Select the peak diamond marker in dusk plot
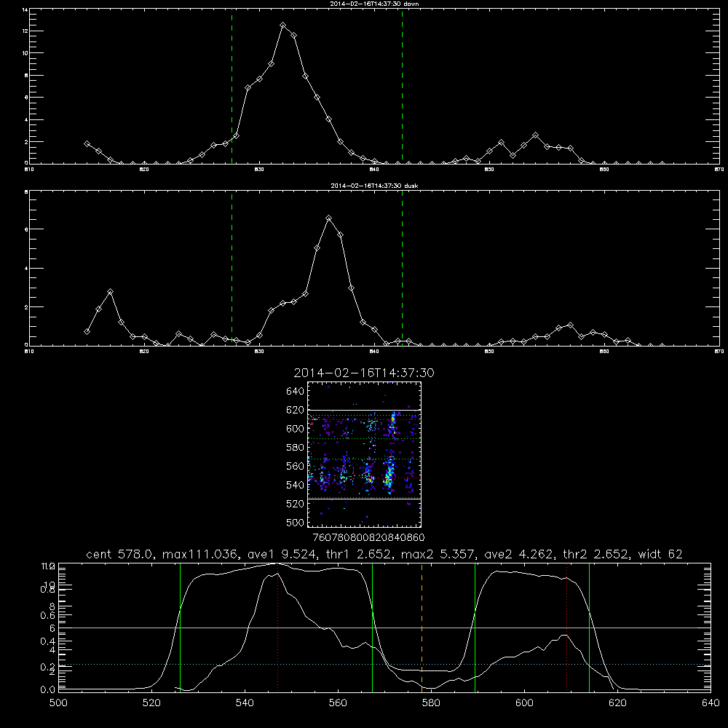Viewport: 728px width, 728px height. tap(329, 218)
